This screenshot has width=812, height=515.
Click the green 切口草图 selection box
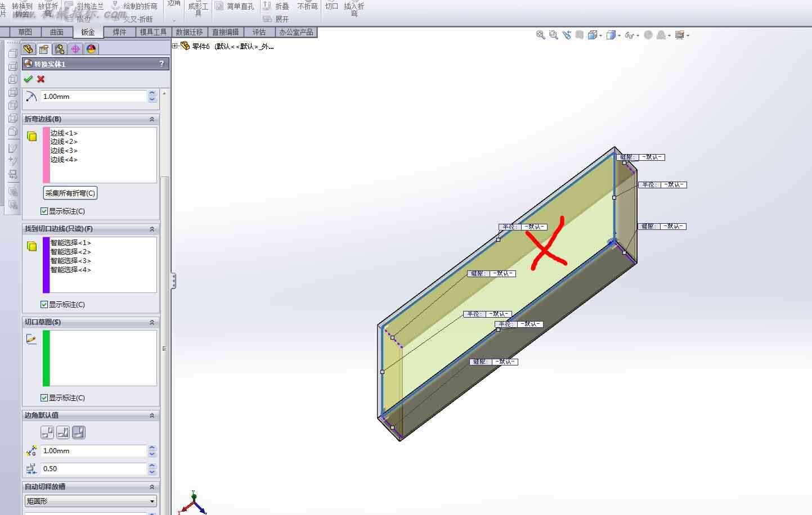[100, 358]
